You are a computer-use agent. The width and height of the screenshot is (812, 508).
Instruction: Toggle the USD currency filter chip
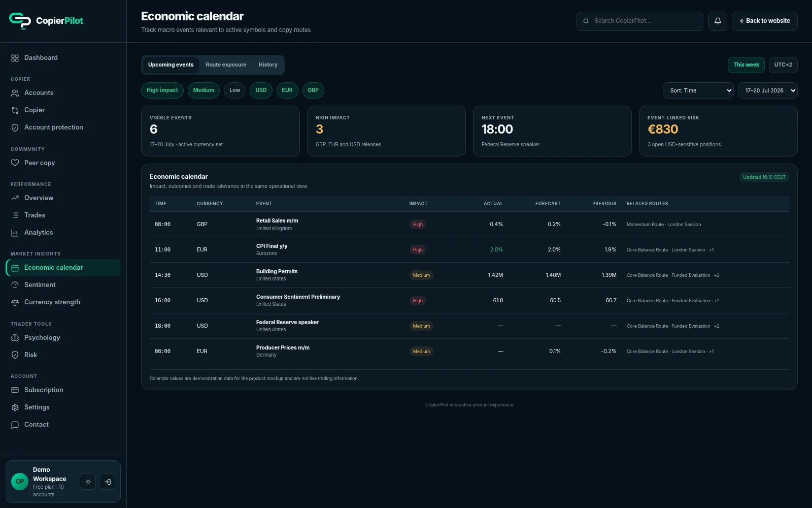tap(261, 90)
